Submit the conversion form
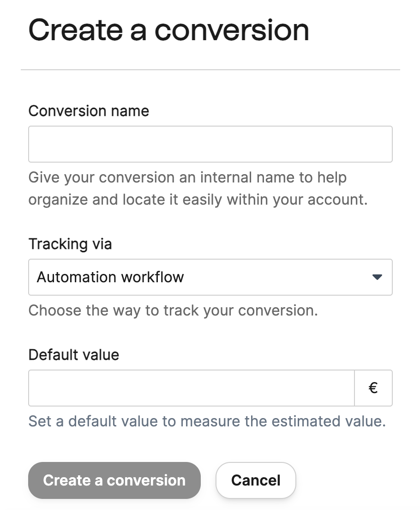The image size is (420, 510). click(114, 480)
